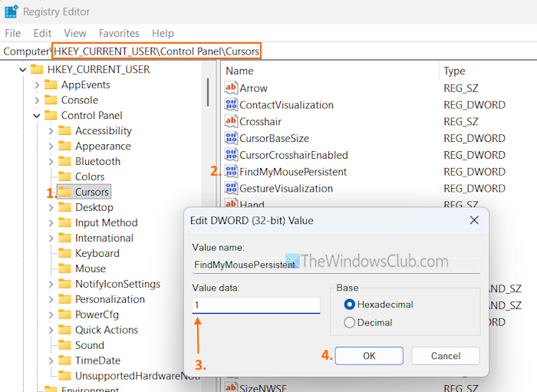The image size is (537, 392).
Task: Click the NotifyIconSettings folder icon
Action: pos(64,284)
